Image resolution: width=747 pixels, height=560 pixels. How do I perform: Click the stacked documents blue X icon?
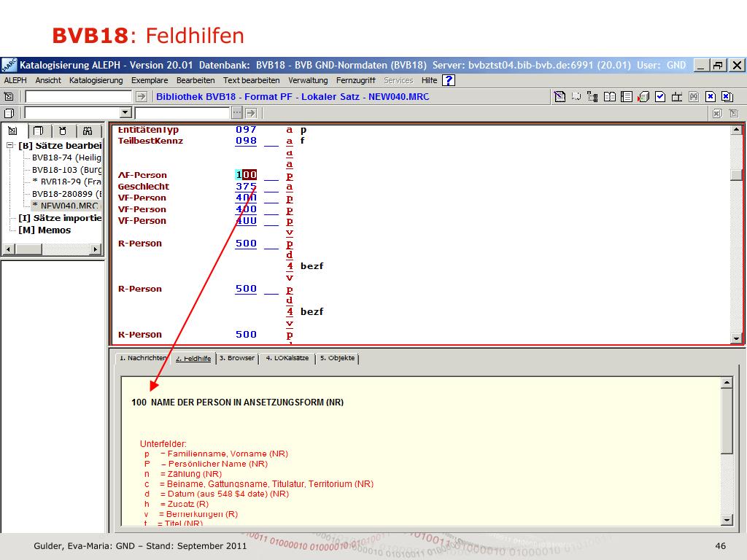pos(727,96)
